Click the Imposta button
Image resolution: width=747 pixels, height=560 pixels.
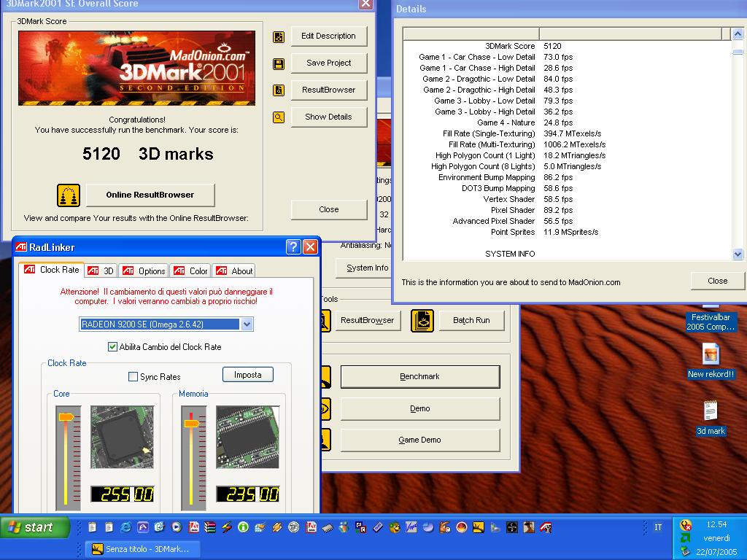click(x=248, y=375)
